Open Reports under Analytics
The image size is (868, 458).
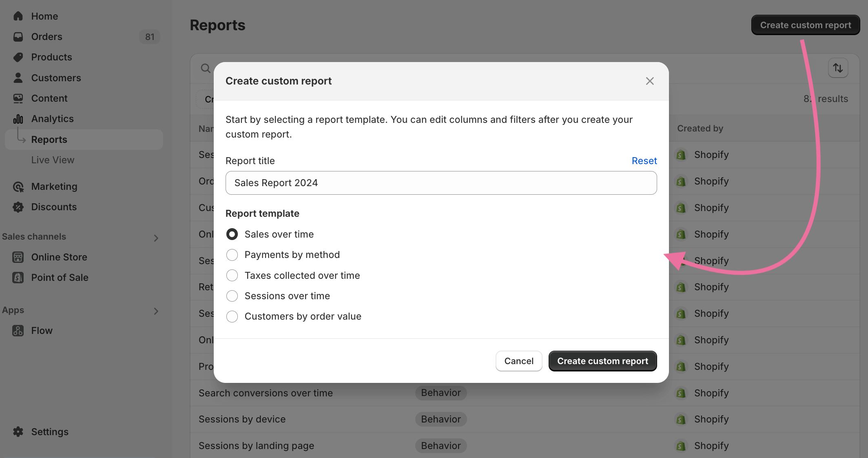tap(84, 140)
